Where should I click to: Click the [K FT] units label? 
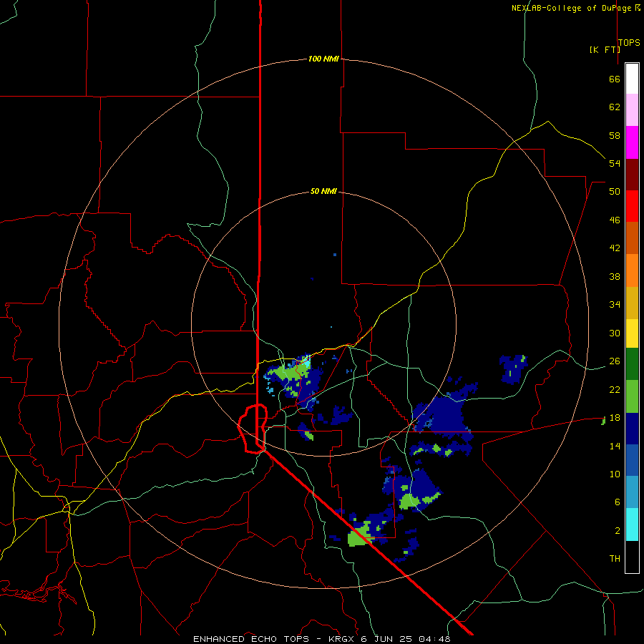605,49
